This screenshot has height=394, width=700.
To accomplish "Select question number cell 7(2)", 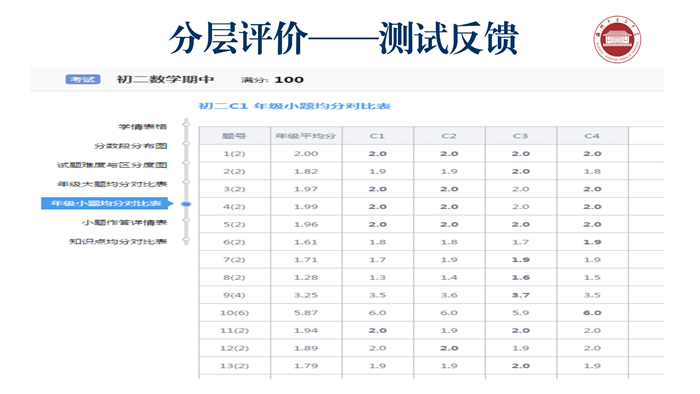I will (x=234, y=260).
